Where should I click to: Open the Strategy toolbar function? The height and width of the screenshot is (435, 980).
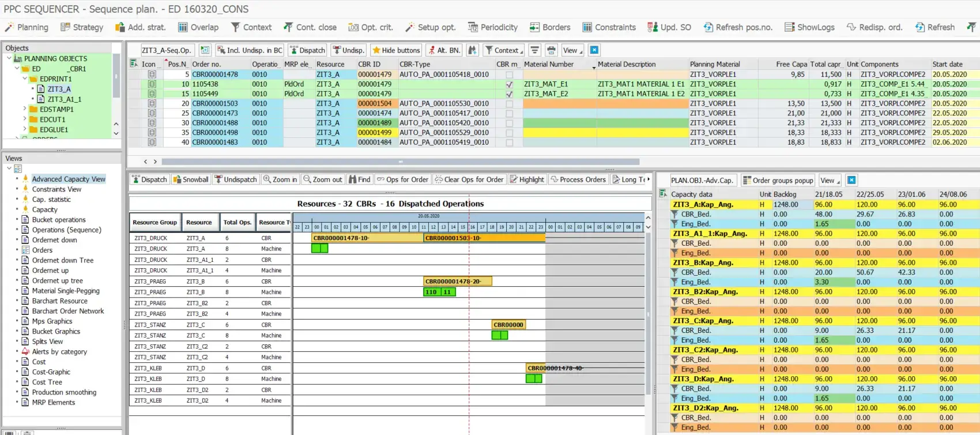(82, 27)
